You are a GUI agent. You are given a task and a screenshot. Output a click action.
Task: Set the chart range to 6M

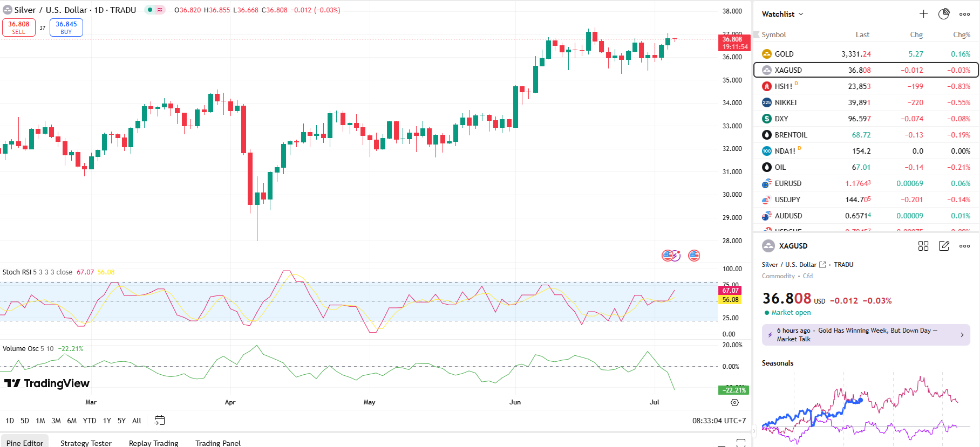(72, 421)
